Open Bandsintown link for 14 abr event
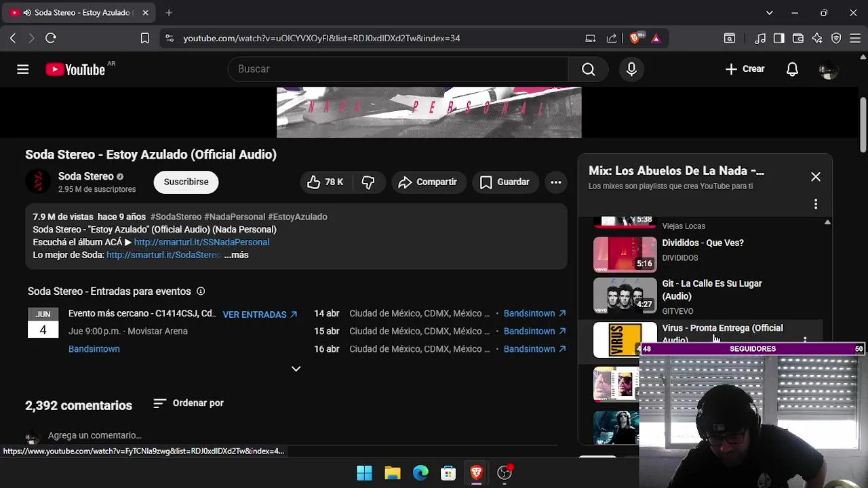Viewport: 868px width, 488px height. click(x=534, y=314)
